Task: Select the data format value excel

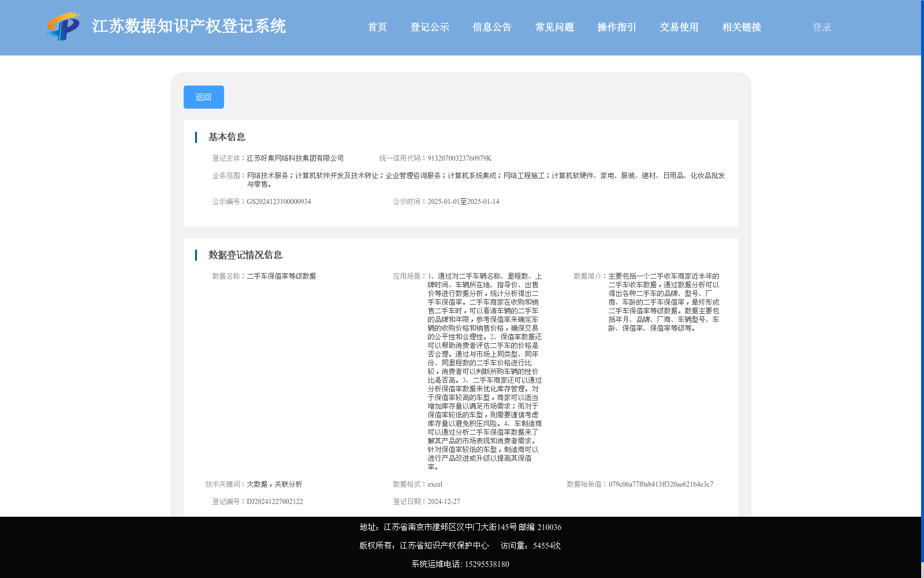Action: coord(435,484)
